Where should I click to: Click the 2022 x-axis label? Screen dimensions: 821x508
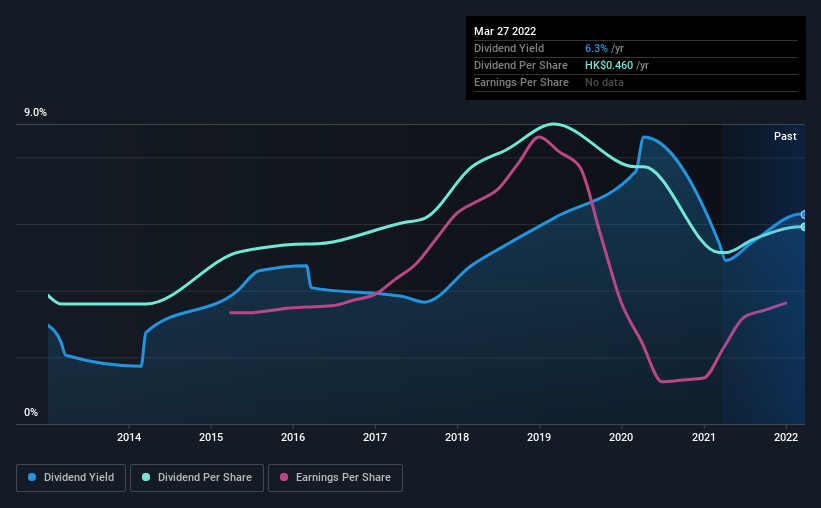786,437
